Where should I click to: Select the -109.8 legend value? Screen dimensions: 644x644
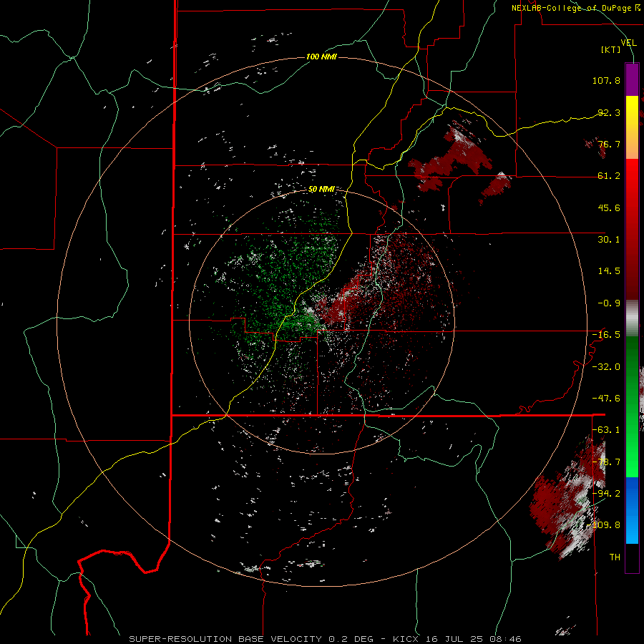click(604, 525)
